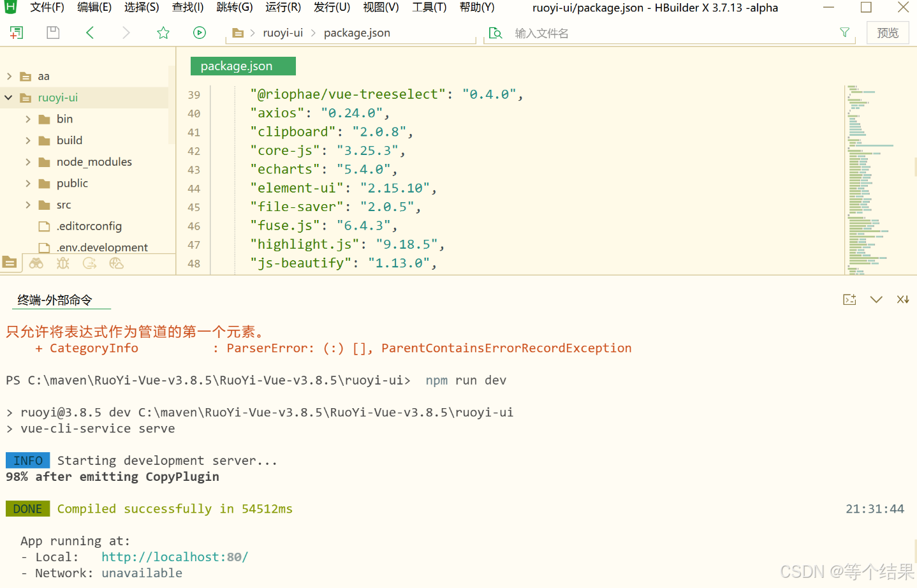Open the 运行(R) menu
Image resolution: width=917 pixels, height=588 pixels.
[283, 8]
